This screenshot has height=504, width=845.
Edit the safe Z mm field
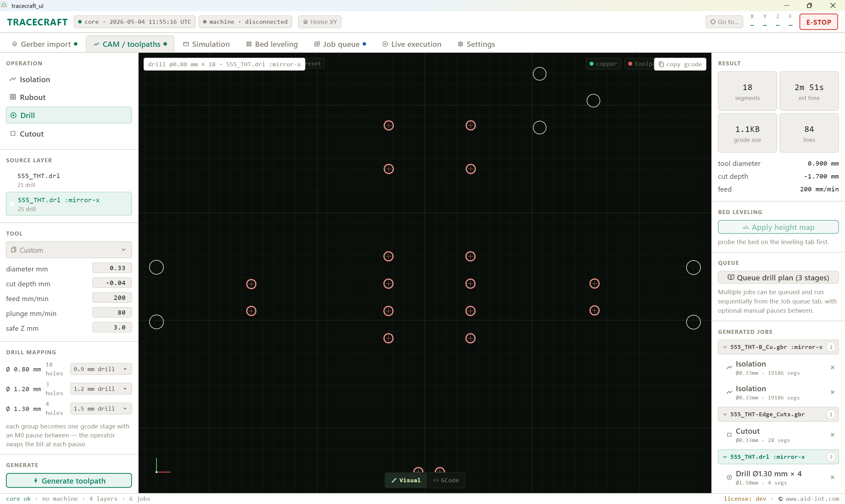click(x=112, y=328)
